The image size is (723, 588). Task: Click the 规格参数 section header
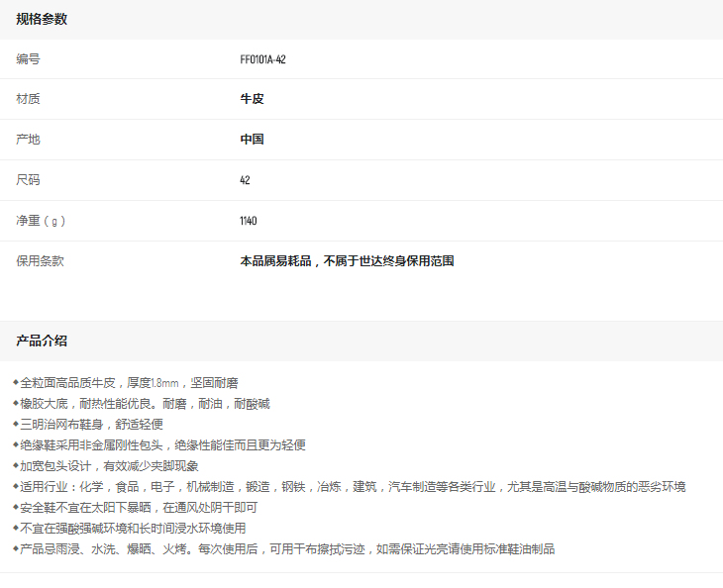(42, 20)
